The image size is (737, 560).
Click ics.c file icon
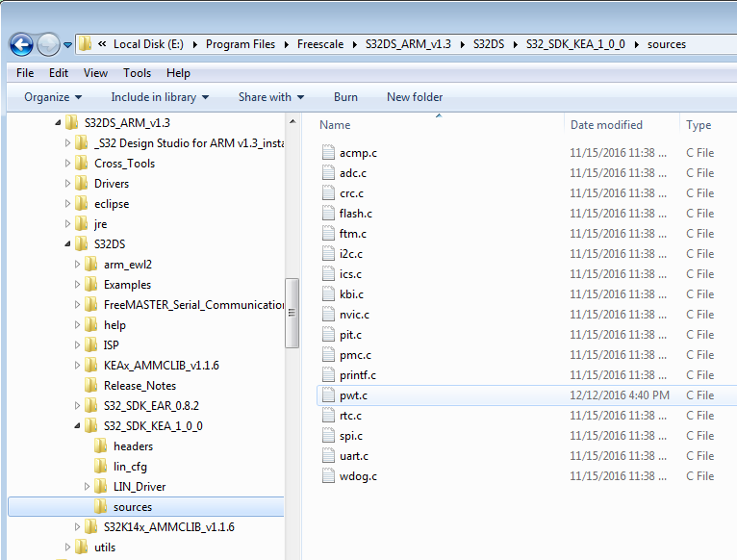(328, 273)
